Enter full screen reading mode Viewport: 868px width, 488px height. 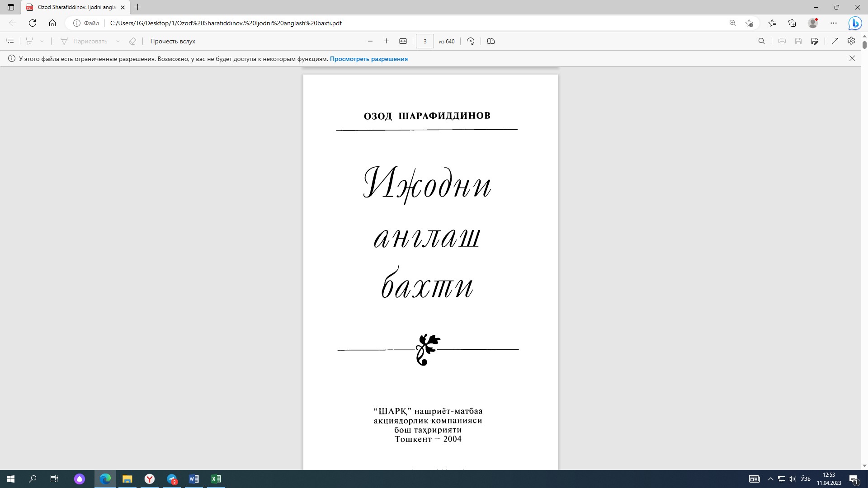tap(835, 41)
